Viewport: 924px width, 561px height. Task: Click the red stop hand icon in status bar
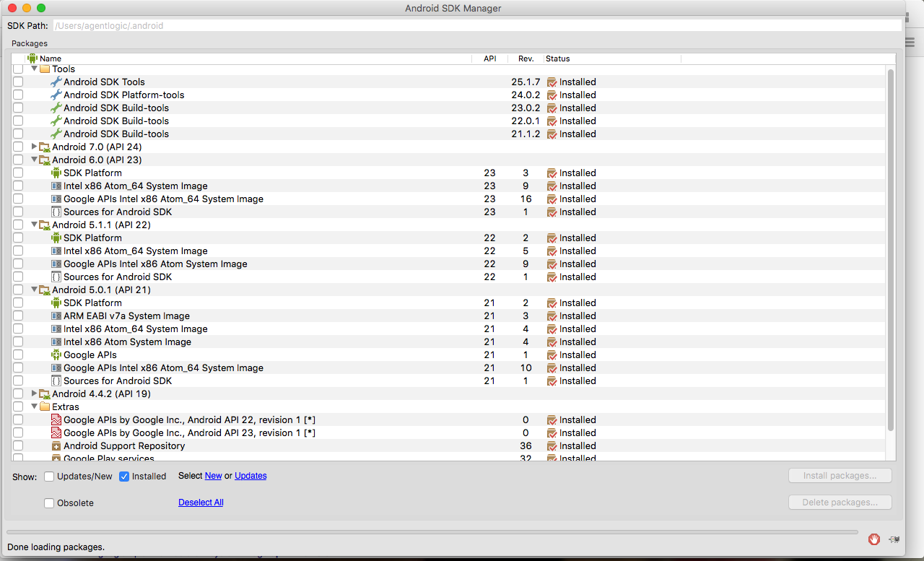pos(874,539)
